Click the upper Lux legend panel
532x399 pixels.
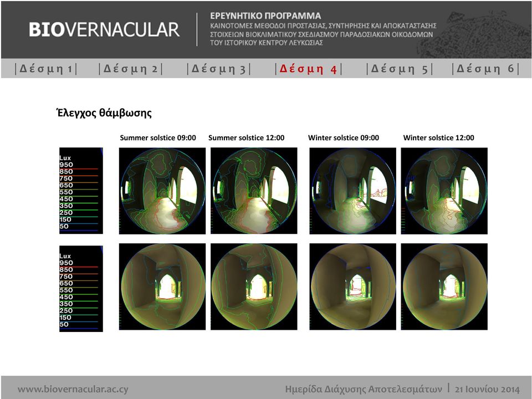[81, 191]
